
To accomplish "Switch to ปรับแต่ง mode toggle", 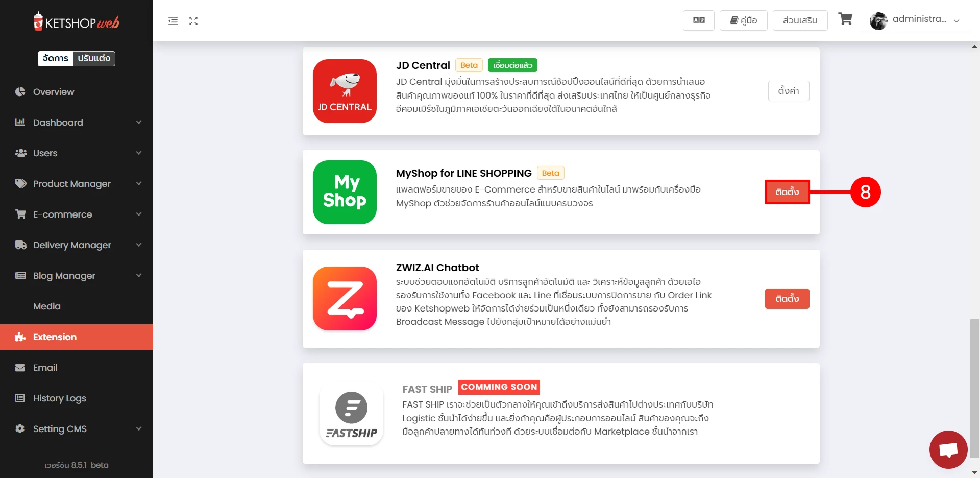I will point(94,58).
